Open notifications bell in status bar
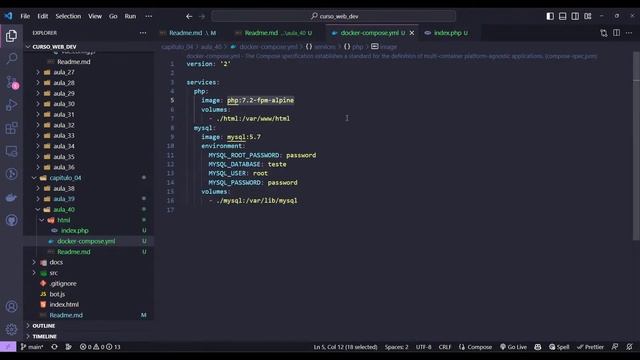The image size is (640, 360). [x=629, y=347]
